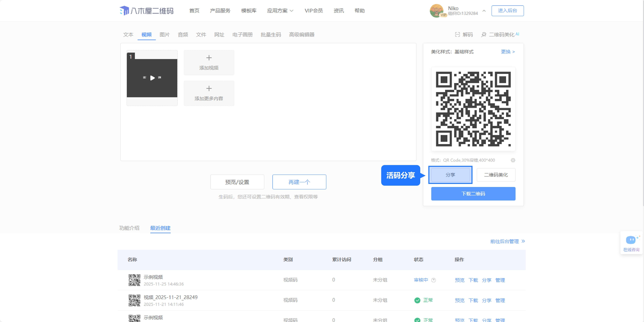This screenshot has width=644, height=322.
Task: Click the help icon next to 审核中
Action: [x=434, y=280]
